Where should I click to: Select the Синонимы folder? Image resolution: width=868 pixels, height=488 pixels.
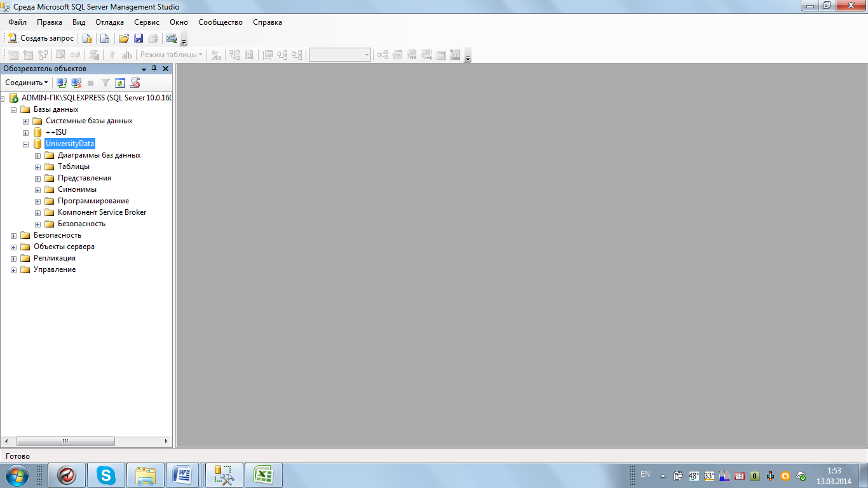[77, 189]
